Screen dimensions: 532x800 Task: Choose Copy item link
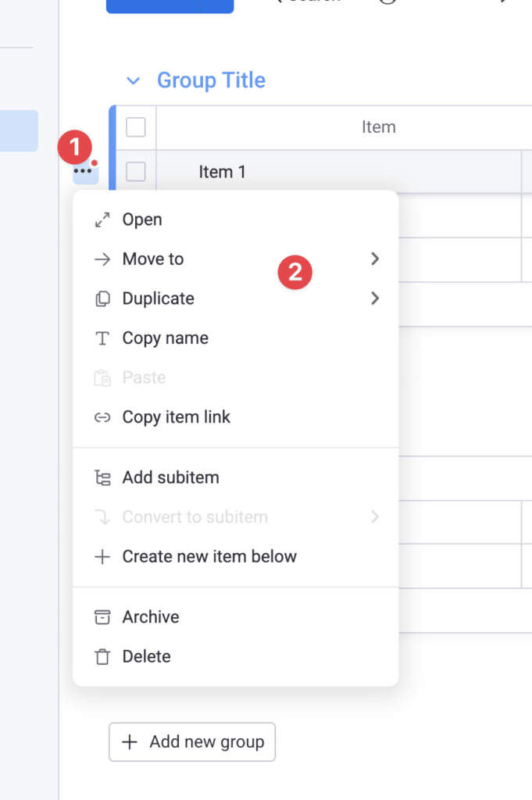click(236, 417)
